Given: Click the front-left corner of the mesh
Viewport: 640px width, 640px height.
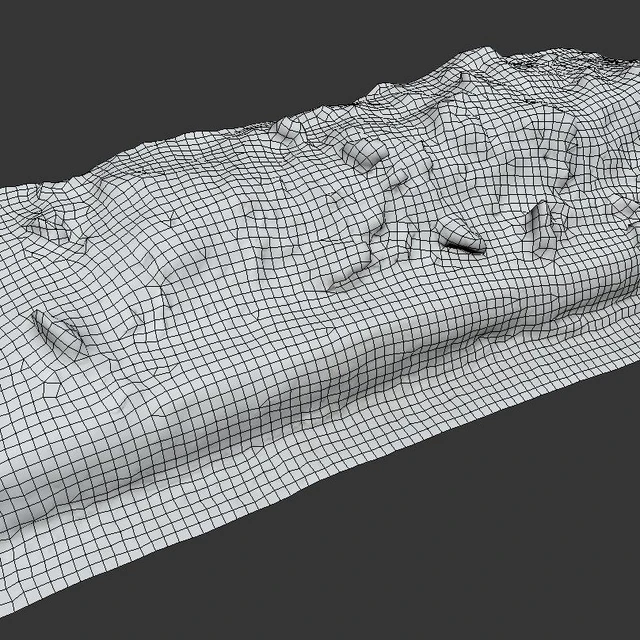Looking at the screenshot, I should [6, 608].
